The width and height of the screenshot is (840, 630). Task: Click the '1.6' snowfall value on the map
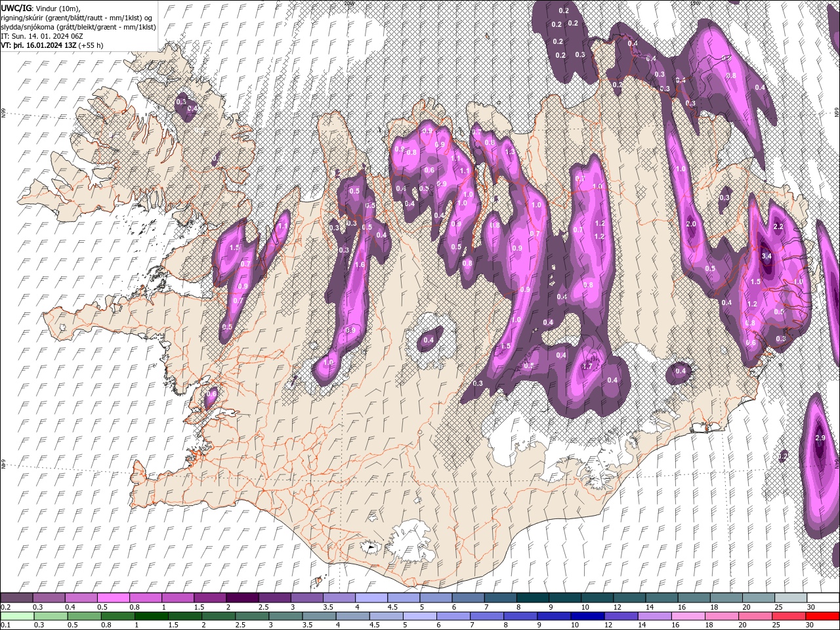360,265
